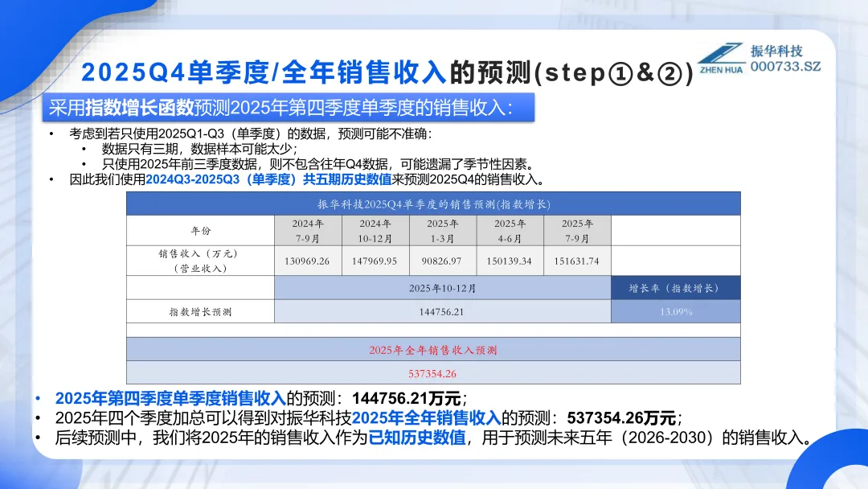Click the slide title 2025Q4单季度/全年销售收入
Screen dimensions: 868x489
tap(264, 72)
